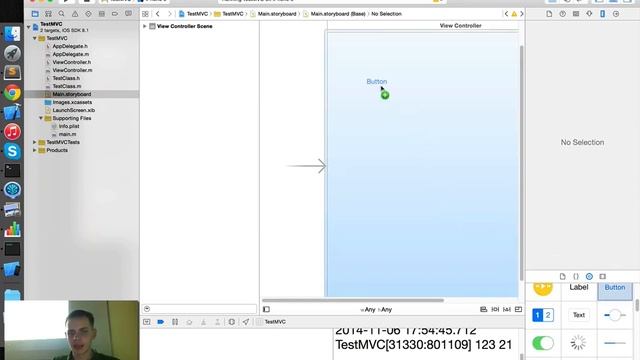Viewport: 640px width, 360px height.
Task: Open auto layout Pin menu
Action: click(x=495, y=309)
